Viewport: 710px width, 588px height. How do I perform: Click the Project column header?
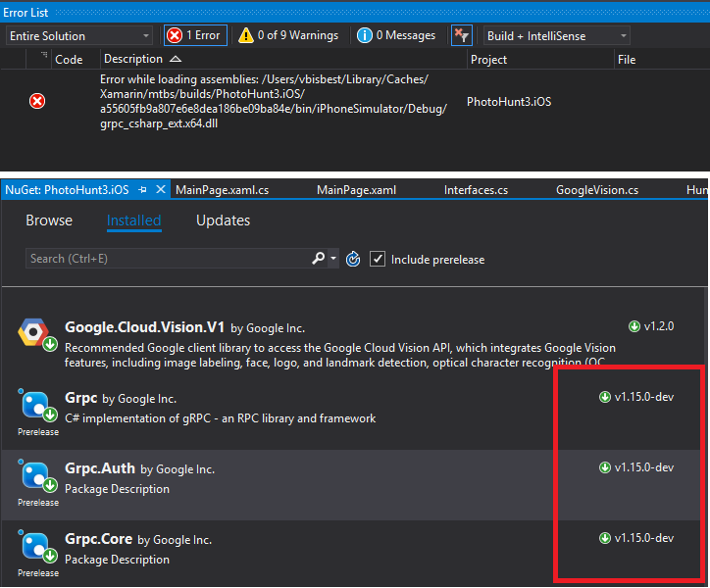click(488, 60)
